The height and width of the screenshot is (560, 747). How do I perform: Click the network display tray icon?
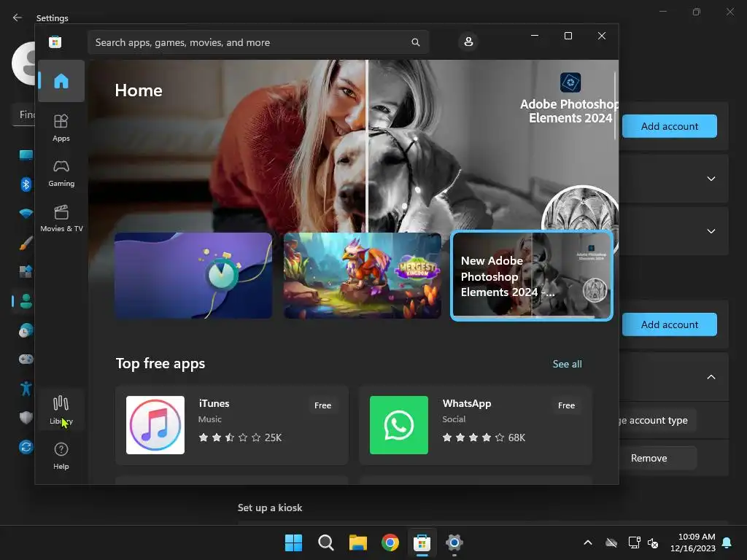634,542
